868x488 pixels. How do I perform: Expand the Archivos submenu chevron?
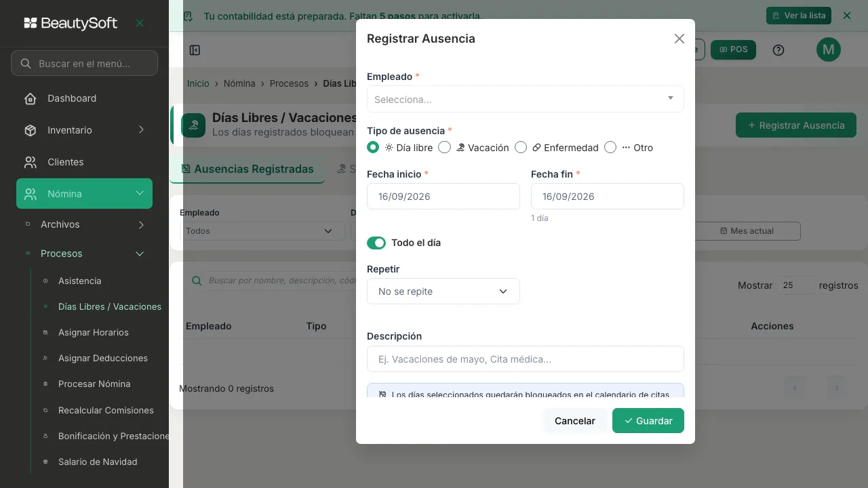click(x=141, y=224)
